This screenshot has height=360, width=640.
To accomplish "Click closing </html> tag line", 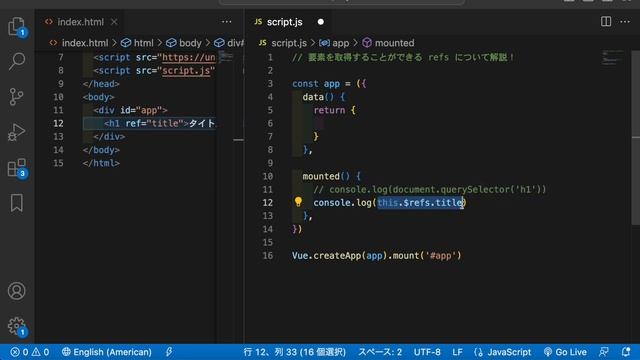I will tap(101, 163).
